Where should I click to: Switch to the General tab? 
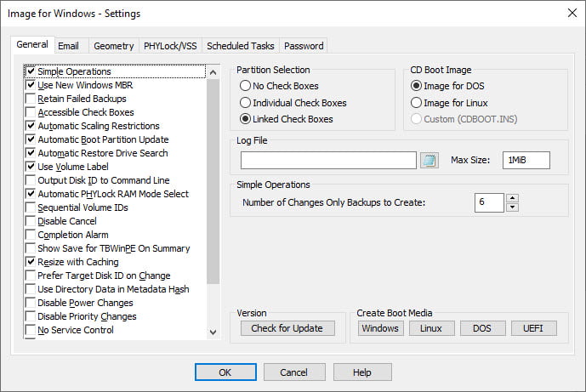[x=32, y=44]
